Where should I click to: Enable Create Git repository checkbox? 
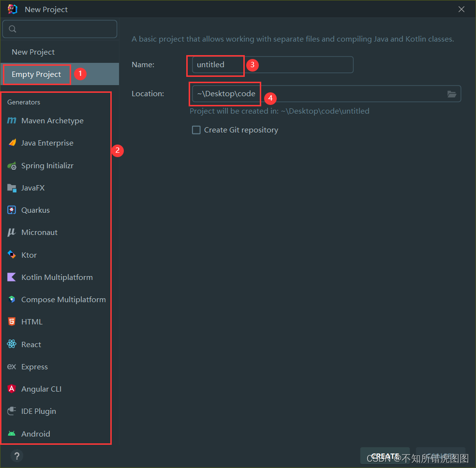click(196, 130)
